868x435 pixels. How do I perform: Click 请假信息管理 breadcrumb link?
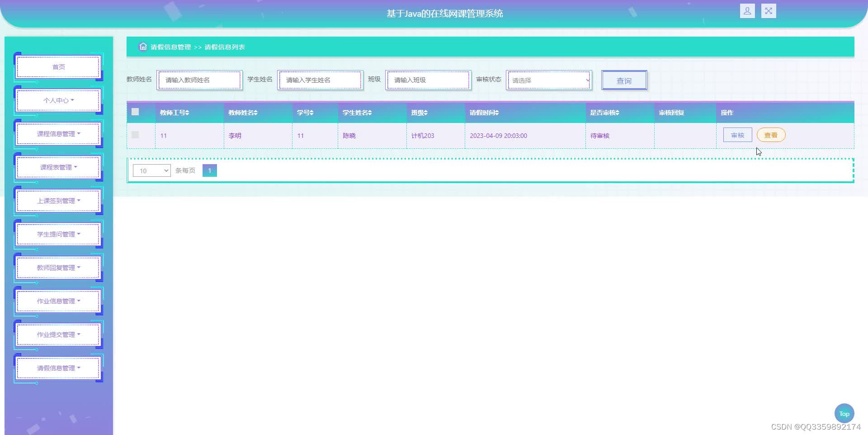tap(170, 47)
